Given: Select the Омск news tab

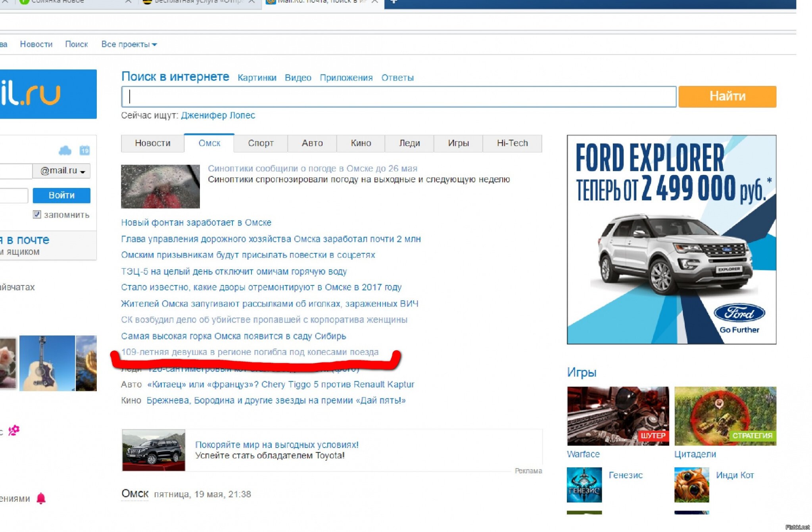Looking at the screenshot, I should [x=209, y=143].
